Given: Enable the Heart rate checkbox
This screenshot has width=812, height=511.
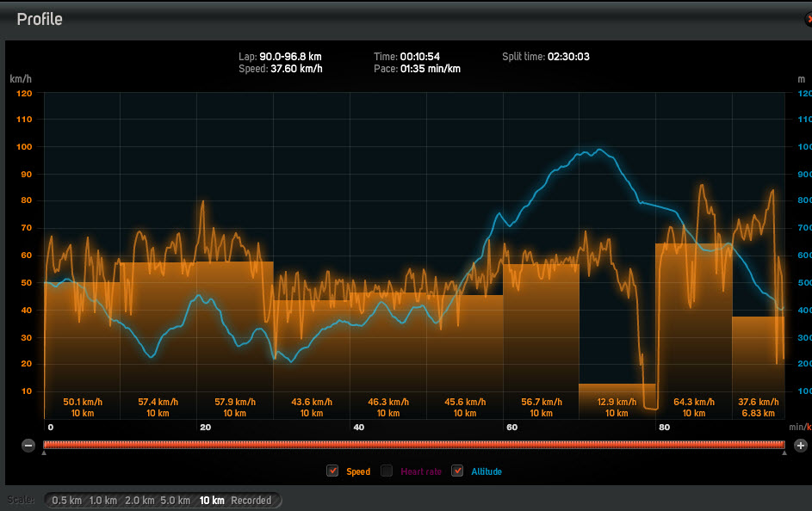Looking at the screenshot, I should (387, 471).
